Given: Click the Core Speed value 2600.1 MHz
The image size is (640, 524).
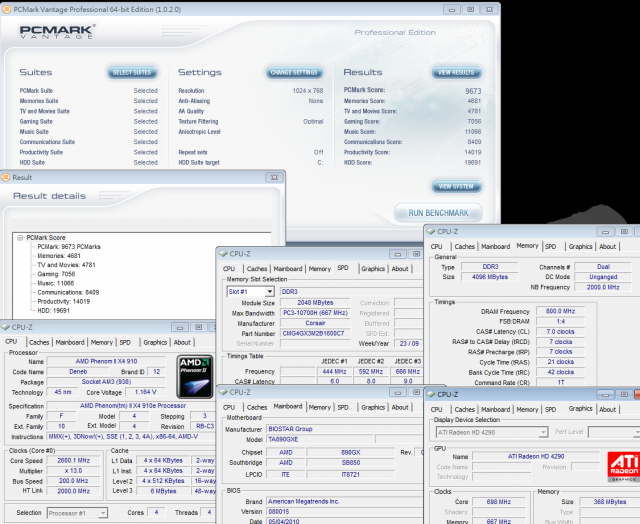Looking at the screenshot, I should pyautogui.click(x=73, y=460).
